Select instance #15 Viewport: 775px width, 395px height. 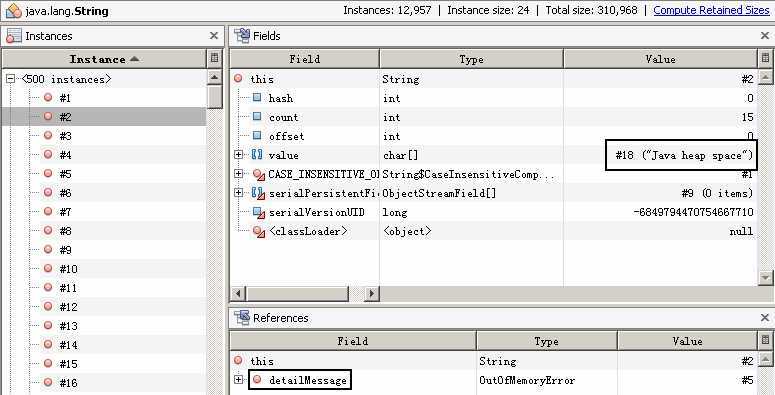(68, 363)
